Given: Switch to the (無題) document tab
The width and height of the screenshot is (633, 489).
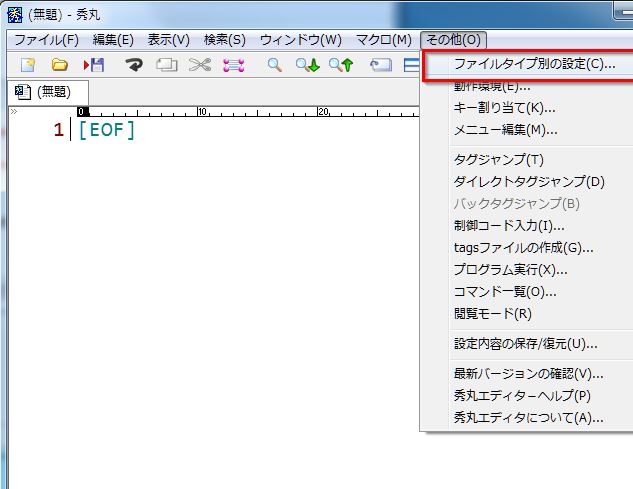Looking at the screenshot, I should coord(45,92).
